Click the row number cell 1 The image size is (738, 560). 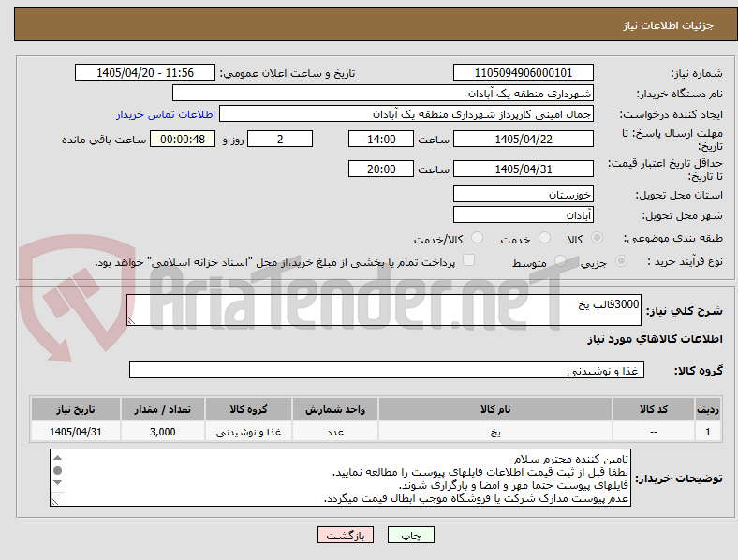tap(708, 432)
